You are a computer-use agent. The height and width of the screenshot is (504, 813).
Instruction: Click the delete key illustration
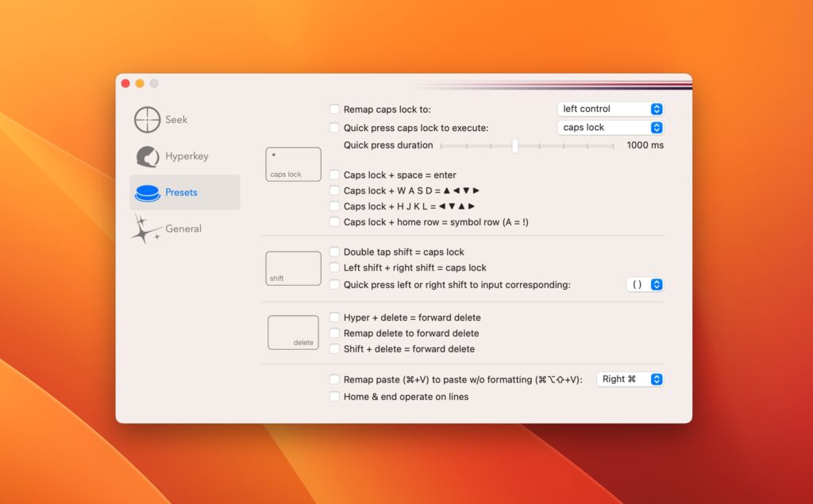pos(292,332)
